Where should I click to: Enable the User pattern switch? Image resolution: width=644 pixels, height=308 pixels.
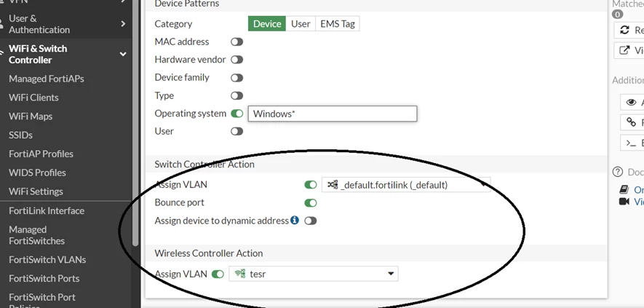pyautogui.click(x=236, y=131)
